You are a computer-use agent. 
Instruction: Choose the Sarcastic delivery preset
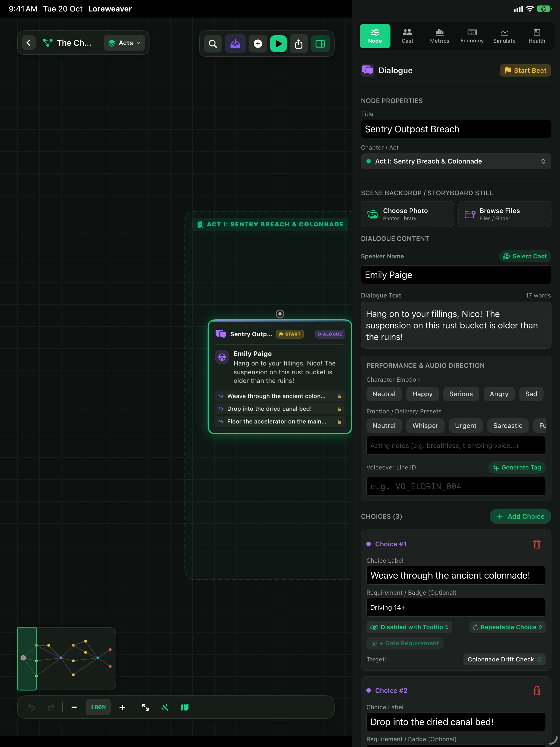click(508, 425)
